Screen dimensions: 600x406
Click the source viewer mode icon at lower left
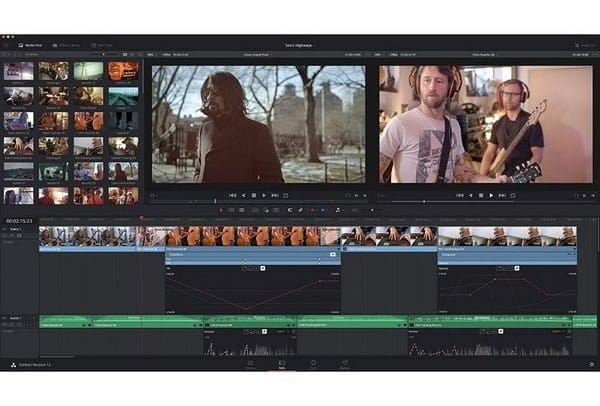point(154,196)
